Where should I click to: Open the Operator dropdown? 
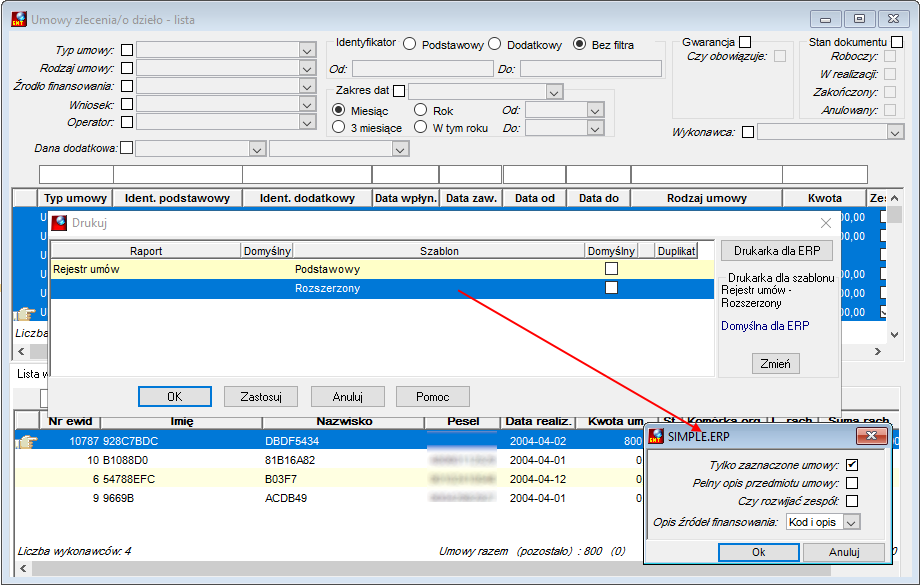click(x=307, y=122)
